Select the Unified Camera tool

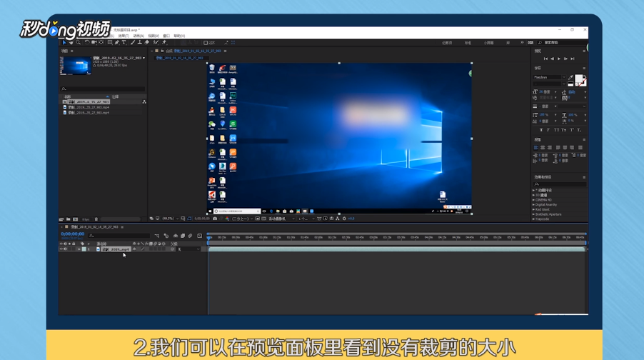coord(94,42)
